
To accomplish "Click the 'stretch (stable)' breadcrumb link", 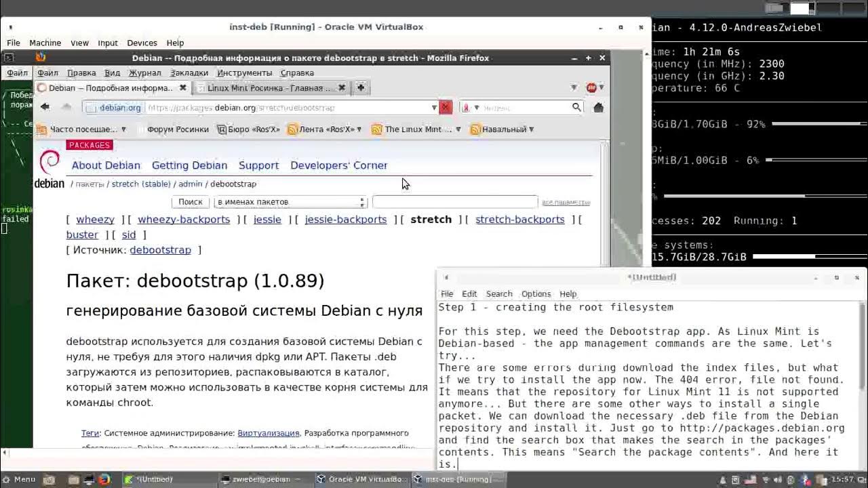I will pyautogui.click(x=141, y=184).
